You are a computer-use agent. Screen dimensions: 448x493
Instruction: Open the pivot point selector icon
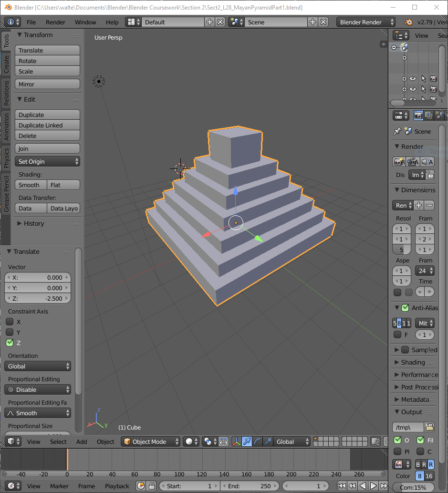coord(210,441)
